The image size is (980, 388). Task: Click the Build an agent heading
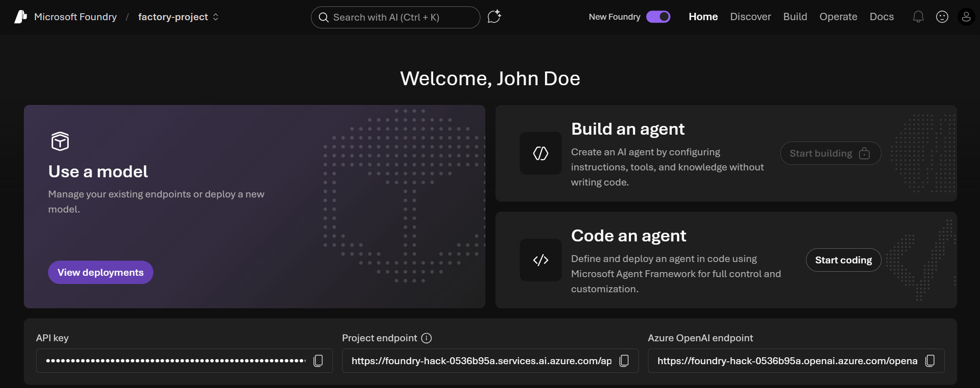click(x=628, y=129)
